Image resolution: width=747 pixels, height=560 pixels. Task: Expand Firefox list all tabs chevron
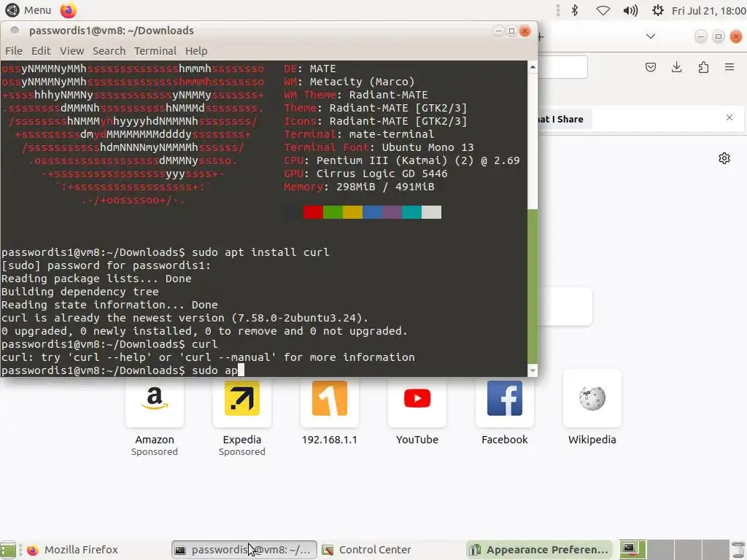click(650, 36)
